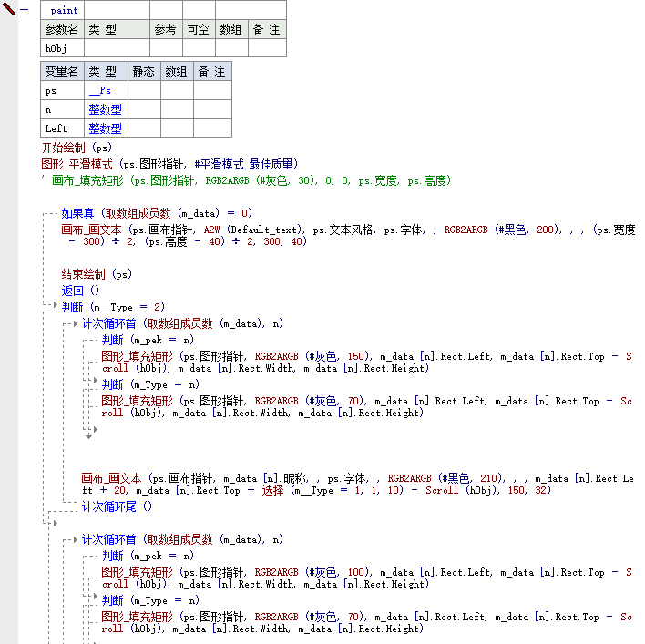Click the 选择 function in the 昵称 line
Viewport: 645px width, 644px height.
pos(272,490)
